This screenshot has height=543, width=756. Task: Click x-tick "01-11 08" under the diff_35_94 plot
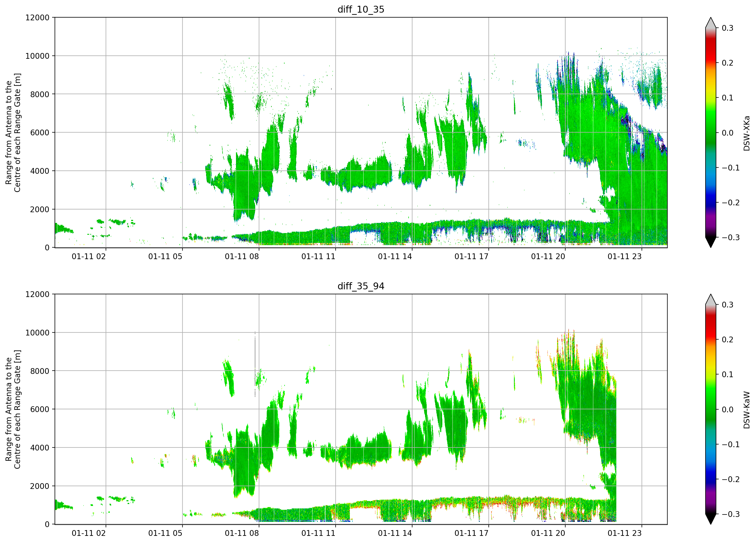(x=242, y=533)
